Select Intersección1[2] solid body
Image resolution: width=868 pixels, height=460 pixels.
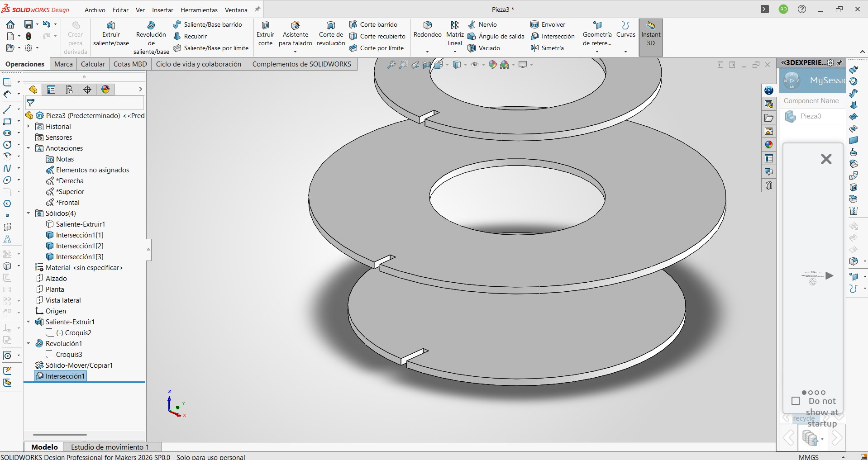point(75,246)
